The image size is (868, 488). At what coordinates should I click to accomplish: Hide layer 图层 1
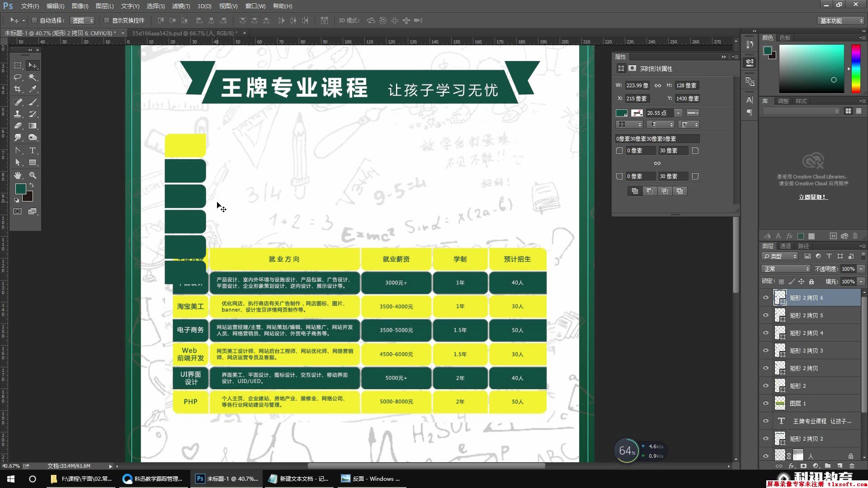(766, 403)
